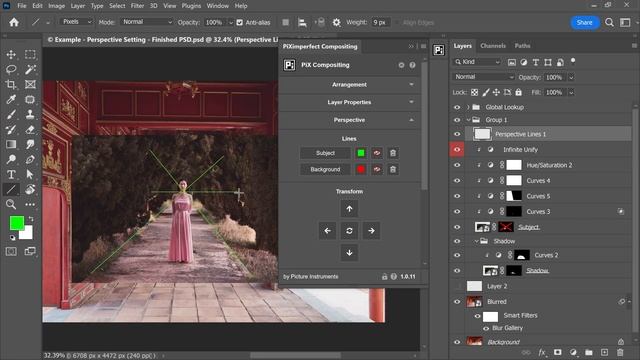Hide the Subject layer
Screen dimensions: 640x360
point(457,227)
